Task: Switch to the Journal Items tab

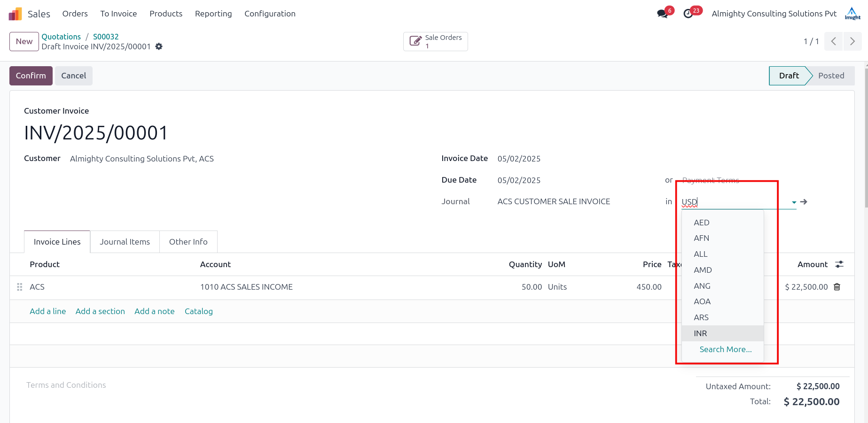Action: coord(125,242)
